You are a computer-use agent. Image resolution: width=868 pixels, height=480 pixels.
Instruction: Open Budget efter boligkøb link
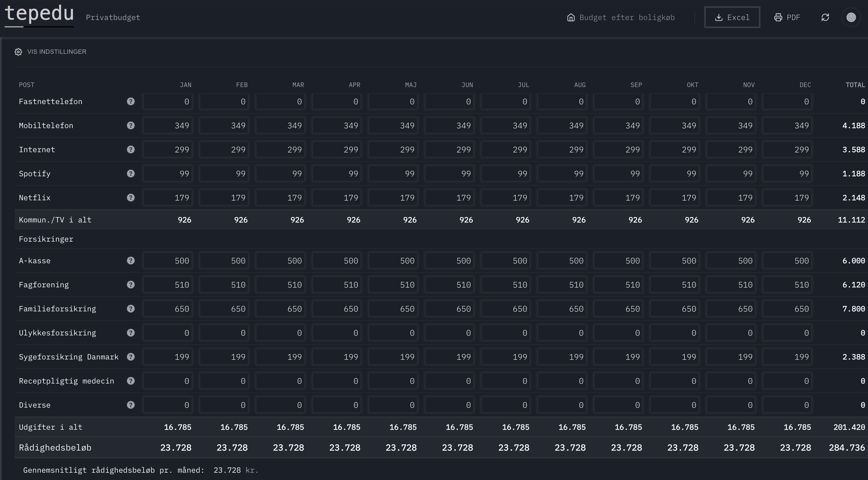[621, 17]
